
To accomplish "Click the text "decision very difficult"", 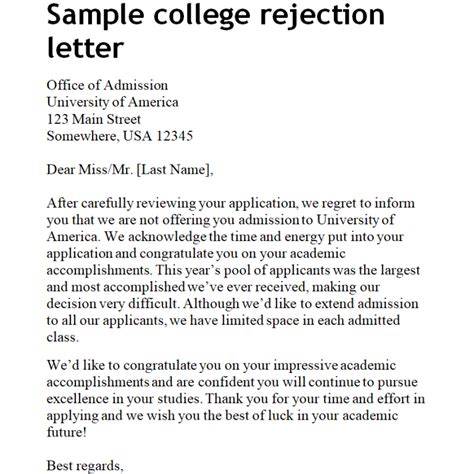I will click(x=112, y=304).
